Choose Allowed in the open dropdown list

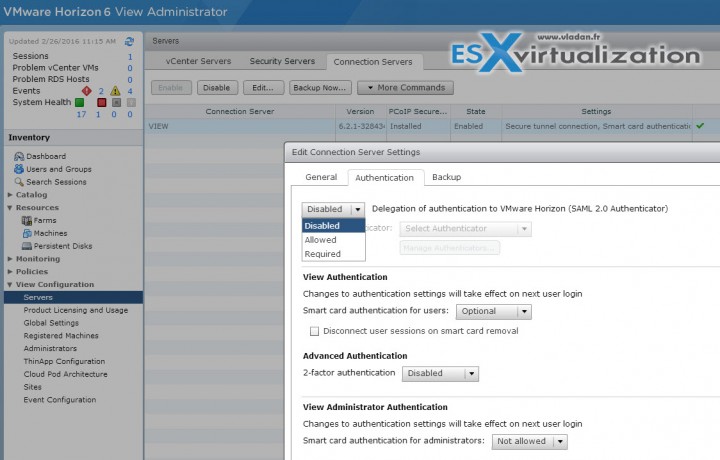(x=333, y=240)
